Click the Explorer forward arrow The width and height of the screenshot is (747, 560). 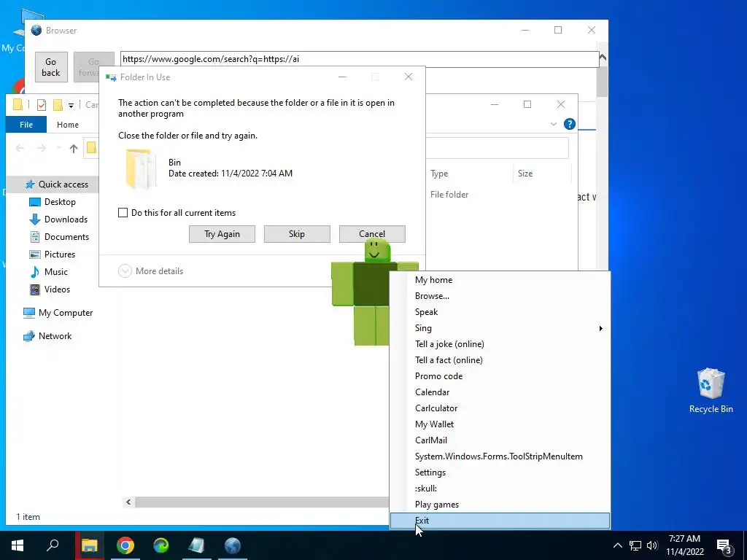click(x=42, y=149)
